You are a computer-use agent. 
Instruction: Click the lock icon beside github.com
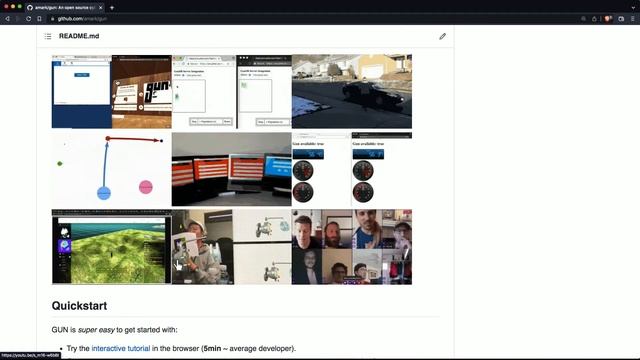click(x=52, y=19)
